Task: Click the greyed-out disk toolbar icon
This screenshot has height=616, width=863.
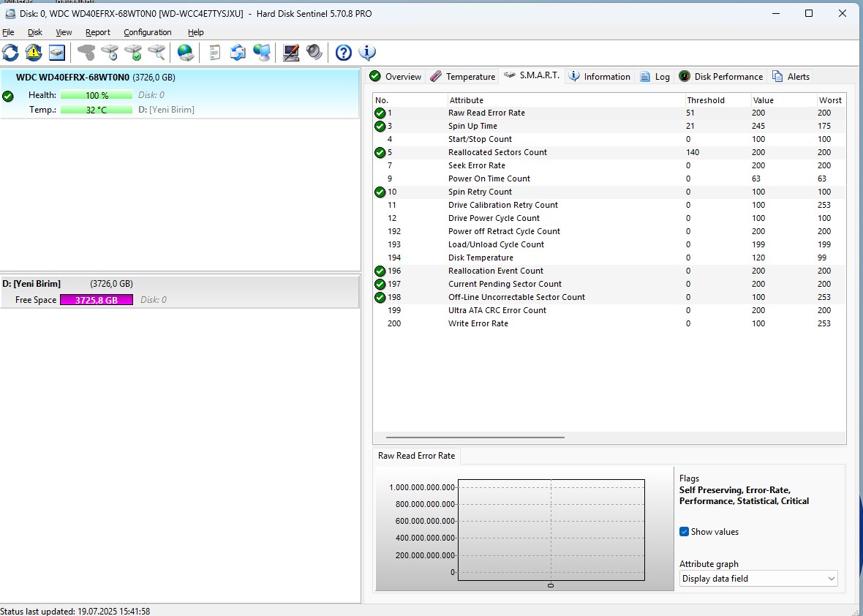Action: point(86,53)
